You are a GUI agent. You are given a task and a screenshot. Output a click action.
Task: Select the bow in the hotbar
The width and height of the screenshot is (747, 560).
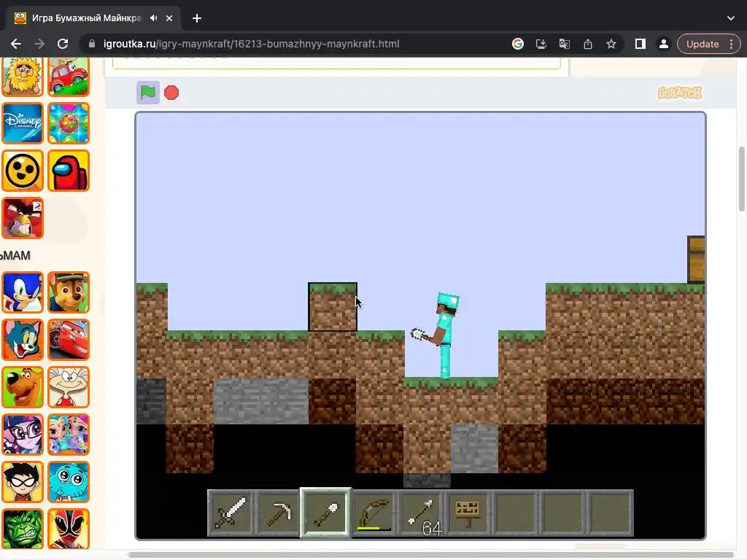click(373, 513)
